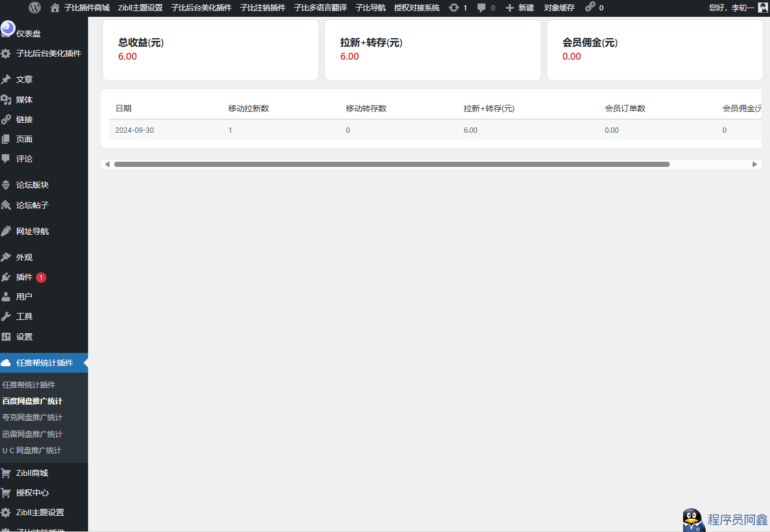Click the media icon for 媒体

pyautogui.click(x=6, y=100)
